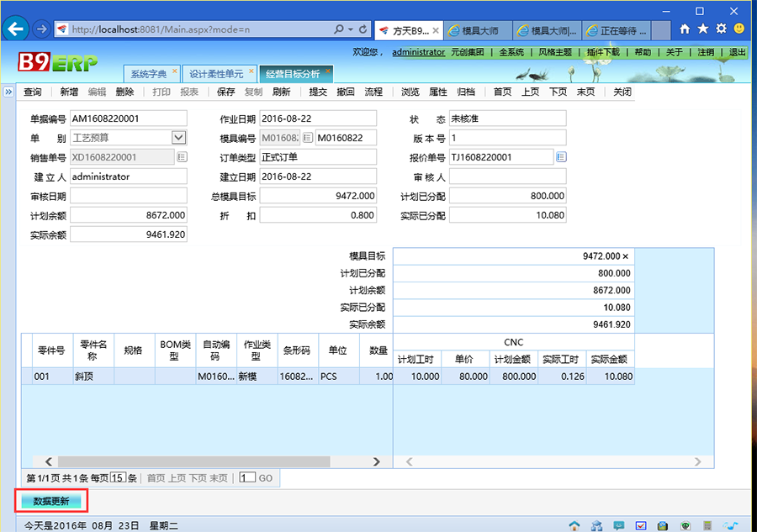Expand the left sidebar double-arrow icon

pyautogui.click(x=8, y=92)
